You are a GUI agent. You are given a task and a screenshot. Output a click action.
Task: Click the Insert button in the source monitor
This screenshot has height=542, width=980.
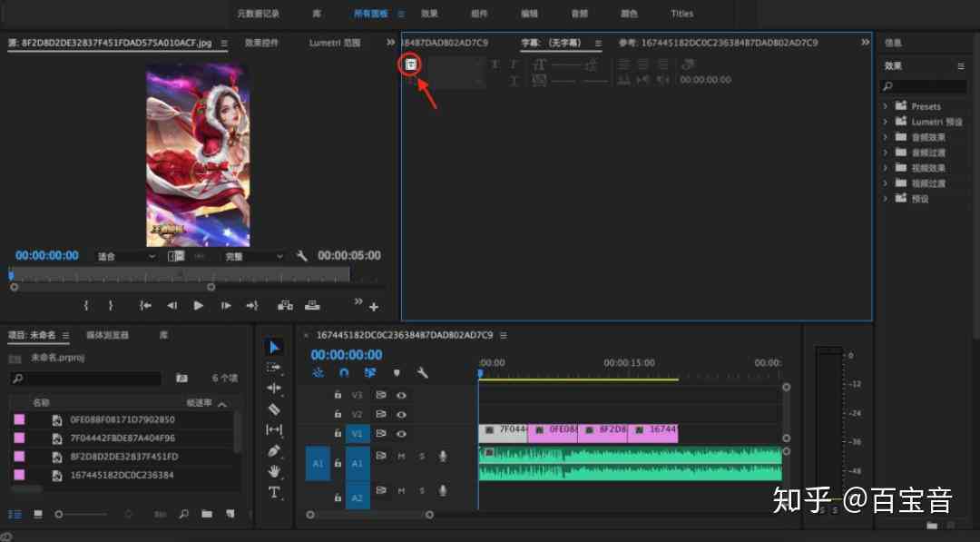[285, 306]
